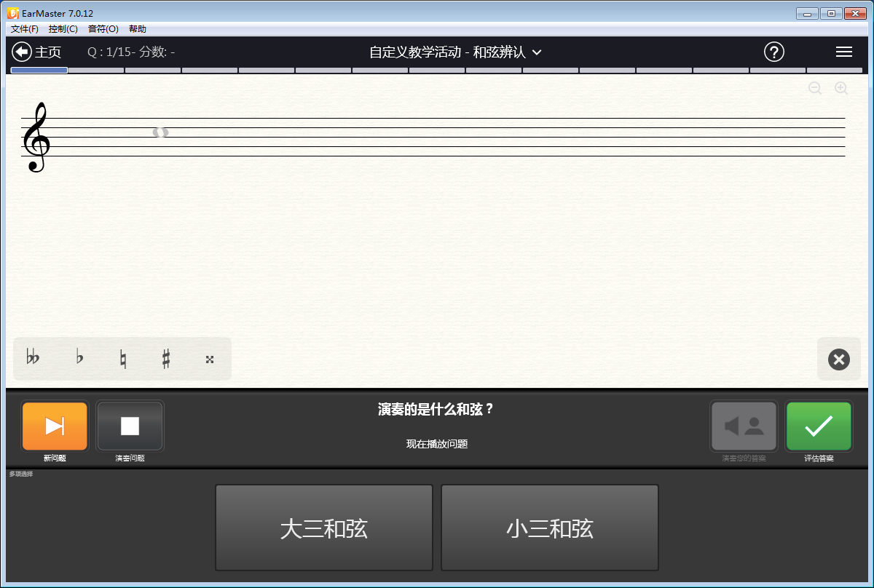The image size is (874, 588).
Task: Open the 音符(O) menu
Action: click(x=103, y=29)
